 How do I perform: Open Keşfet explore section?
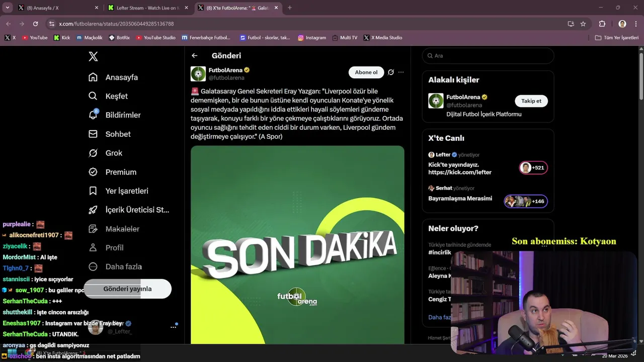[108, 96]
